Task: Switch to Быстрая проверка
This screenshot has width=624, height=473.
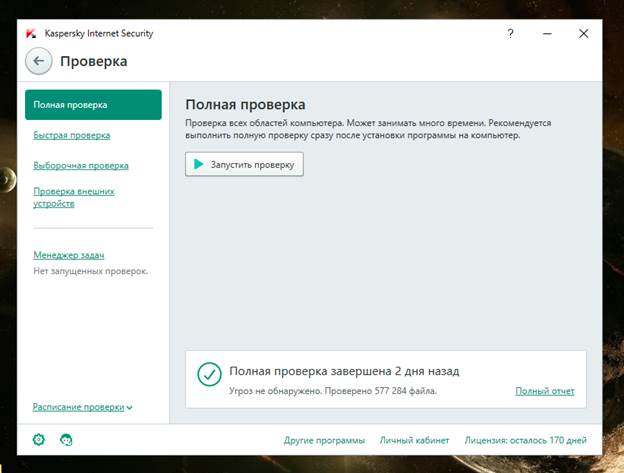Action: tap(71, 135)
